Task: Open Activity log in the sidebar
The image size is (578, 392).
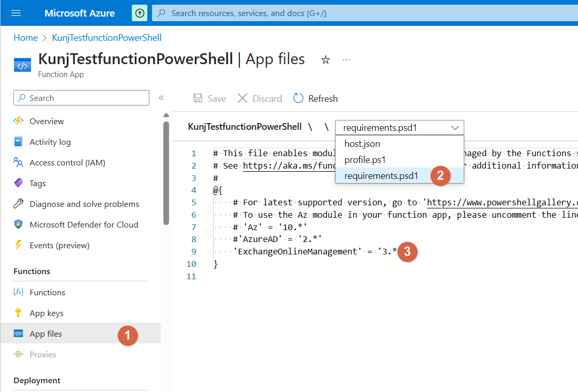Action: click(x=50, y=142)
